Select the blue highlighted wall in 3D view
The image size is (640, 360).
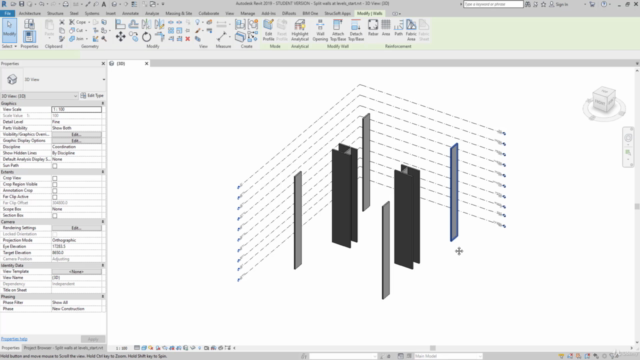coord(454,192)
